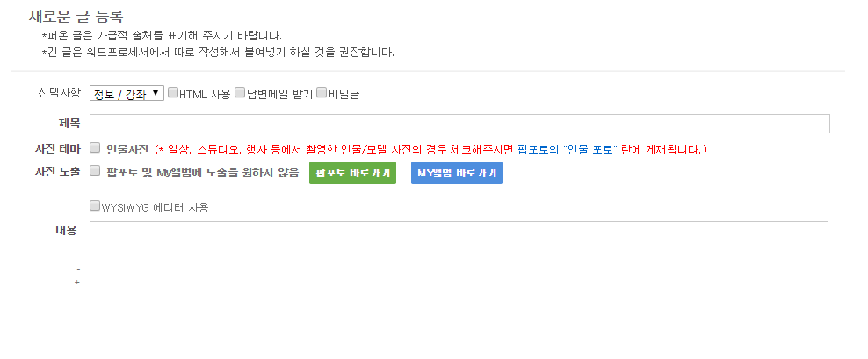Check the 답변메일 받기 option

click(239, 93)
